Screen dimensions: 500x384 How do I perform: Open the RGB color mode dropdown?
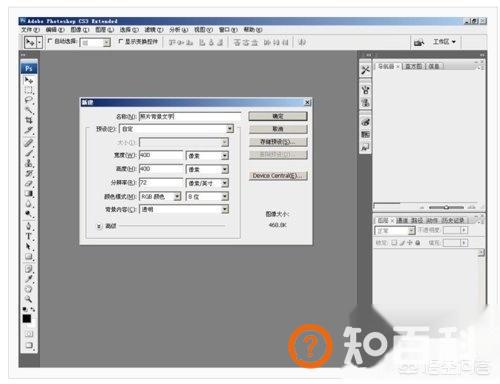coord(160,197)
